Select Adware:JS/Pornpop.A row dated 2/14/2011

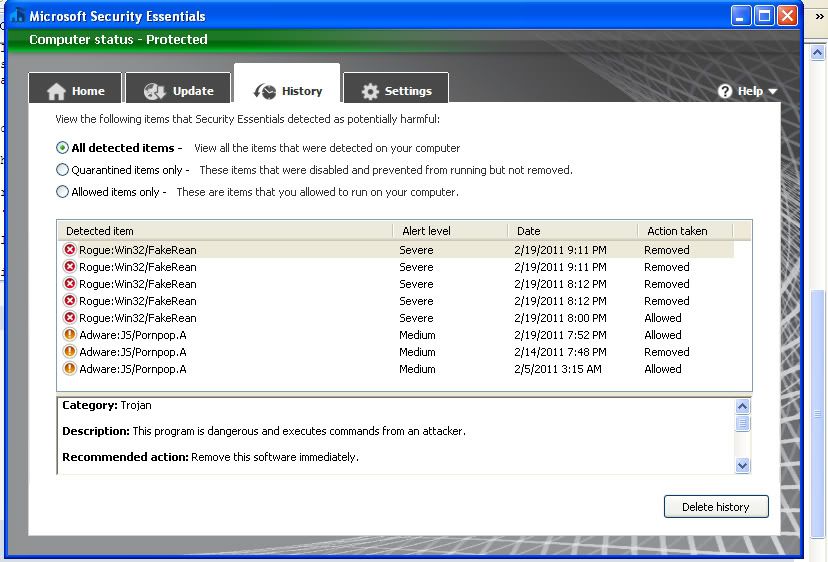click(396, 352)
